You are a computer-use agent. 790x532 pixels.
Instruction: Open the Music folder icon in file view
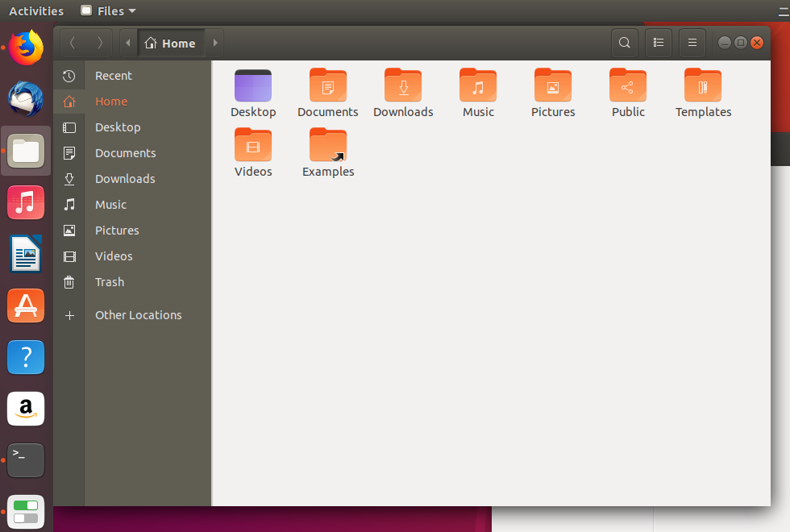(x=478, y=85)
